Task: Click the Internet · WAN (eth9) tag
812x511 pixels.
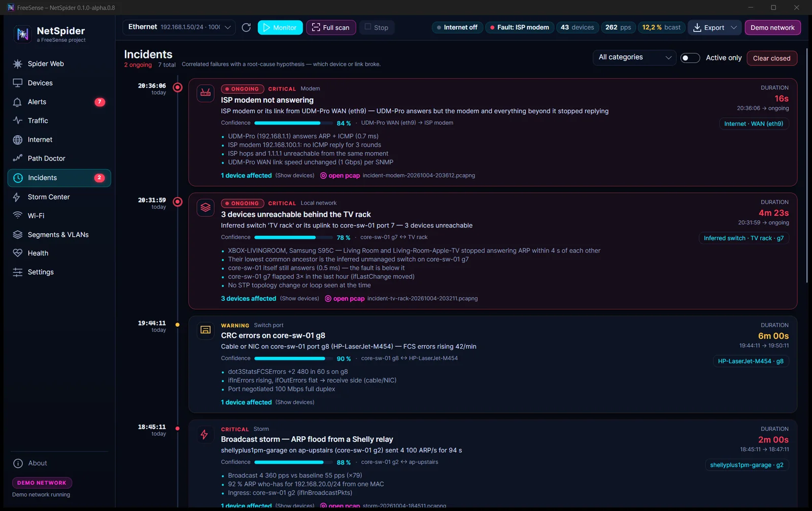Action: tap(754, 124)
